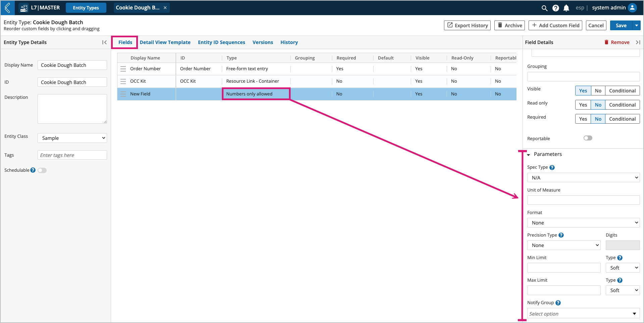Set Required to Conditional

pos(623,119)
